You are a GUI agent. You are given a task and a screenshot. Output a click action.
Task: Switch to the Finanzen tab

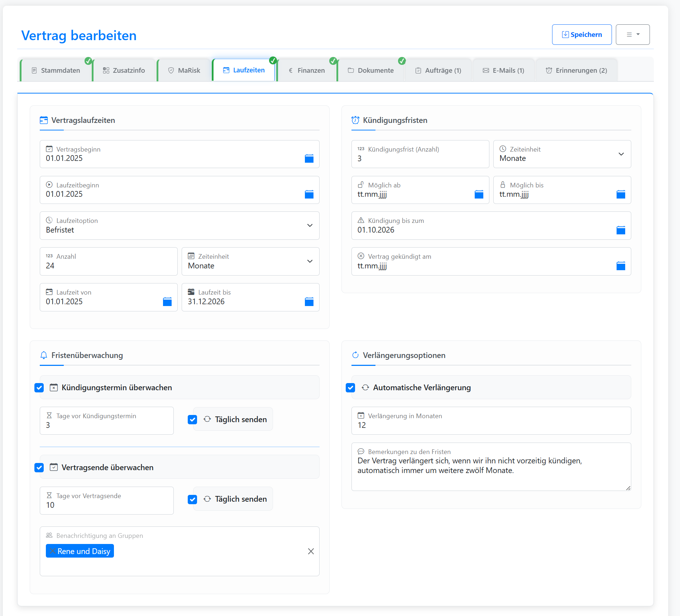point(307,71)
